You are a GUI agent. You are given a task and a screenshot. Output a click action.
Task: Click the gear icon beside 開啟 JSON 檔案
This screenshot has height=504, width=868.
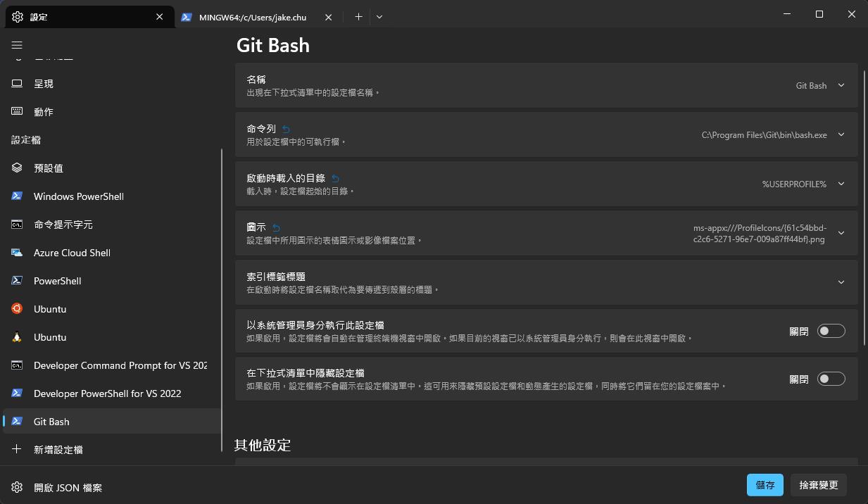[x=17, y=487]
